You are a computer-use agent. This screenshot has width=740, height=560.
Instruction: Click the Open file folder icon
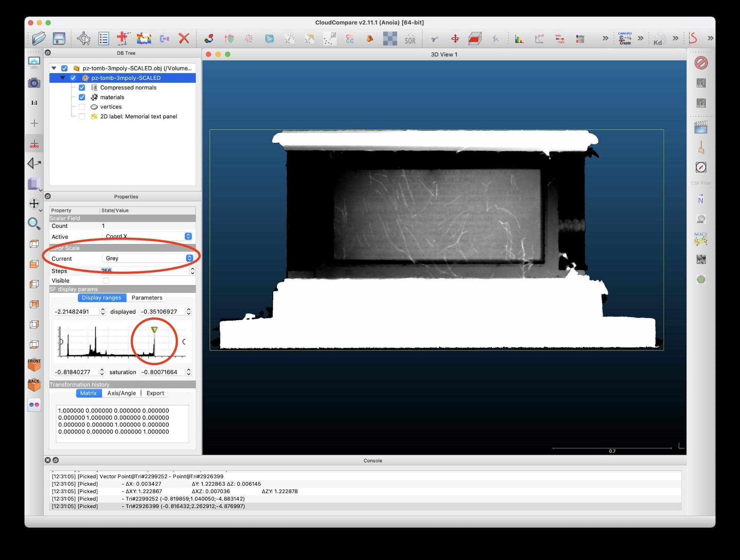coord(38,38)
